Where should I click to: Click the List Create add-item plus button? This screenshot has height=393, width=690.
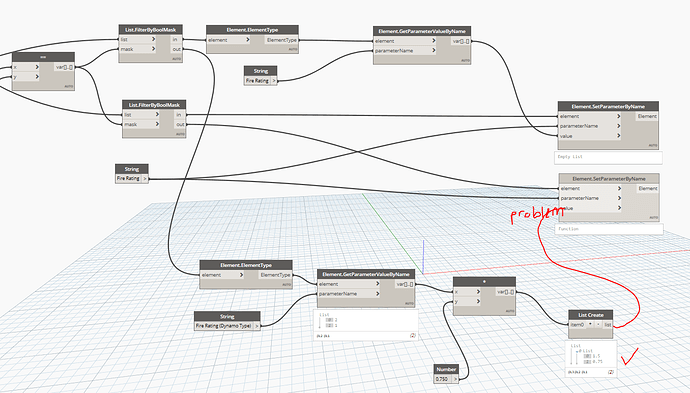tap(590, 324)
